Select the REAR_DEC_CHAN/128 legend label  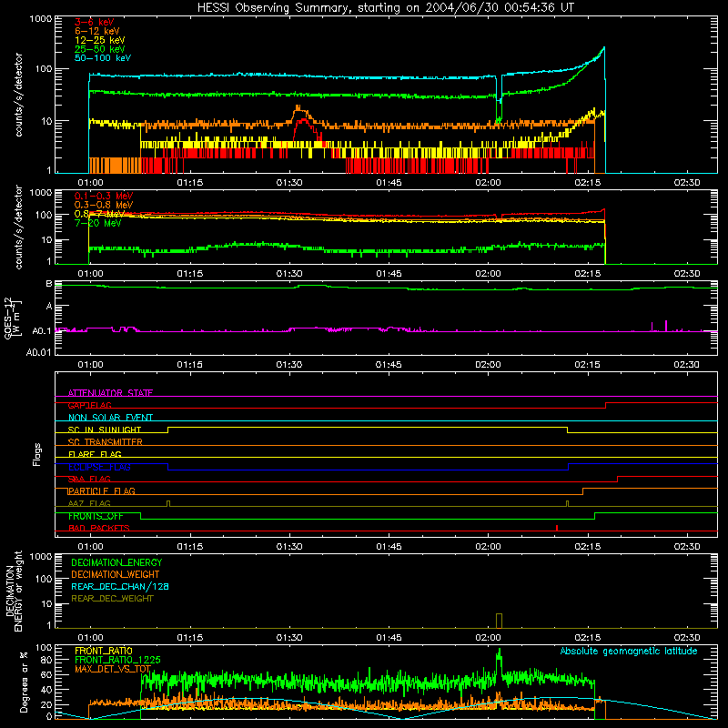coord(120,586)
